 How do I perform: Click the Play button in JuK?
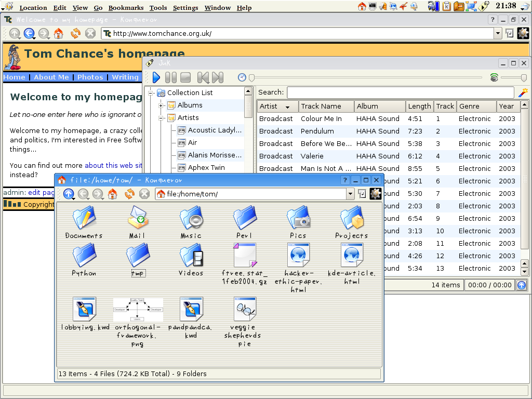[156, 77]
